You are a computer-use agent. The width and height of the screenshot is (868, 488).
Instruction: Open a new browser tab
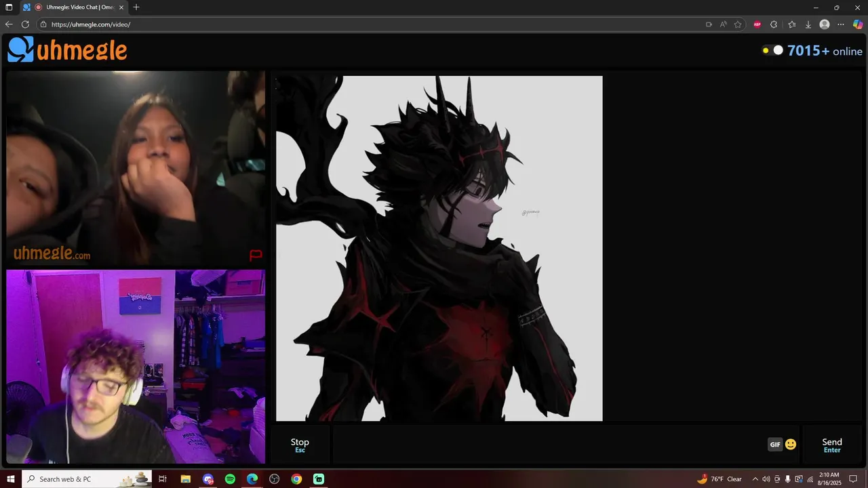pyautogui.click(x=136, y=7)
